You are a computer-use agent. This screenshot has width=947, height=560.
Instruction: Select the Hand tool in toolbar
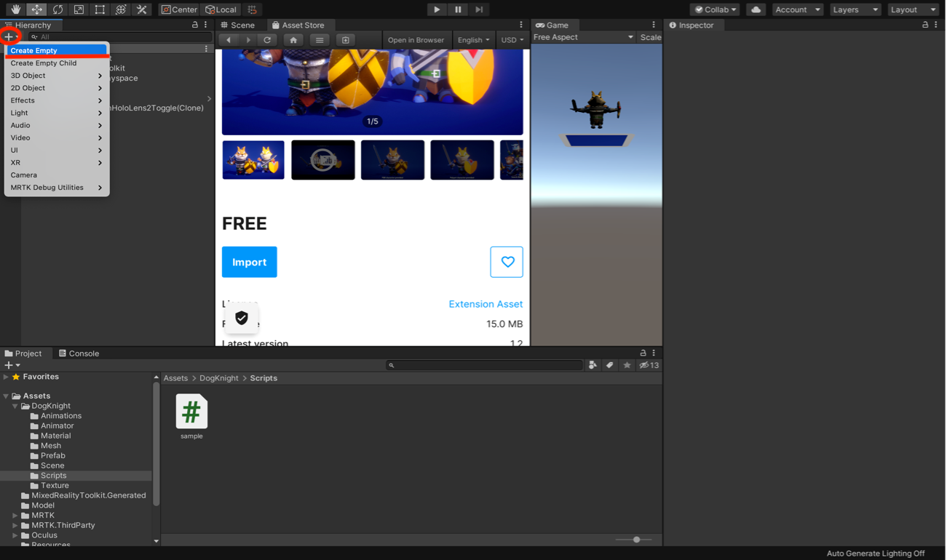pyautogui.click(x=15, y=9)
